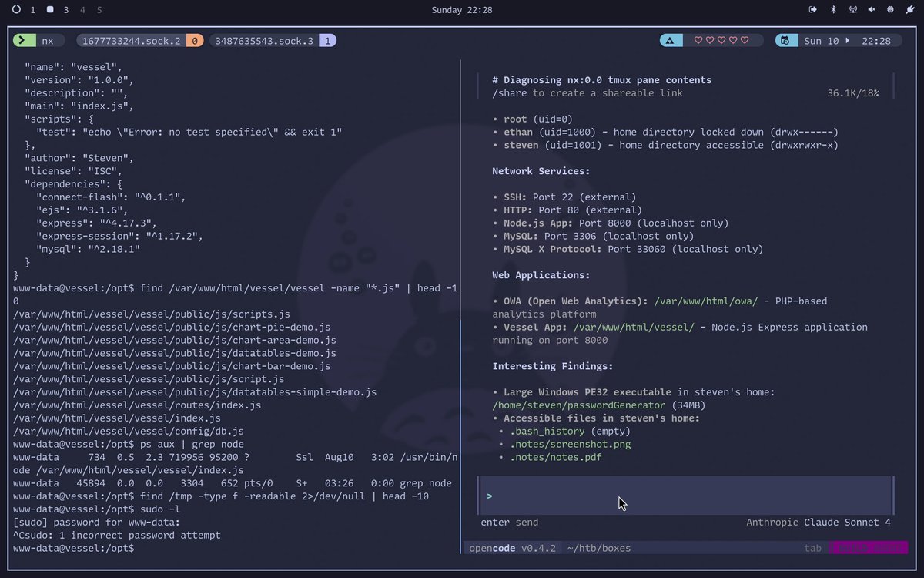Click the 36.1K/18% token counter

tap(853, 93)
